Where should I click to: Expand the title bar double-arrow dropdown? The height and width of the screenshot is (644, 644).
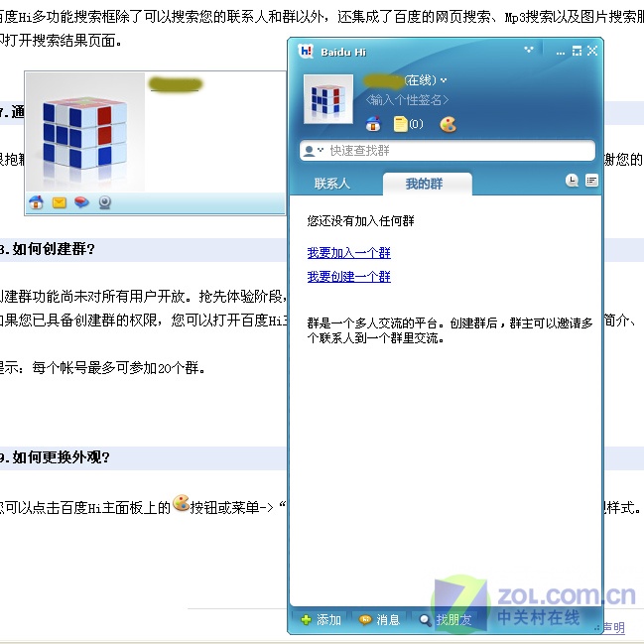coord(529,50)
